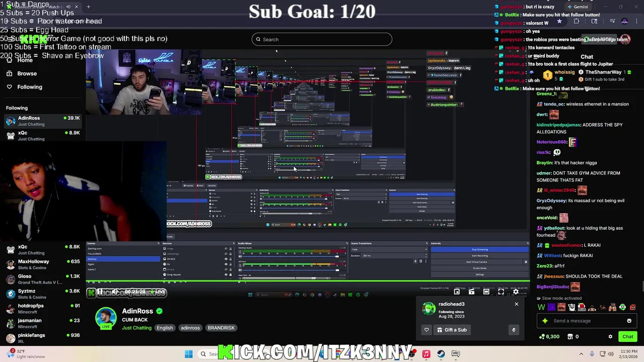644x362 pixels.
Task: Click the AdinRoss profile avatar below video
Action: coord(106,318)
